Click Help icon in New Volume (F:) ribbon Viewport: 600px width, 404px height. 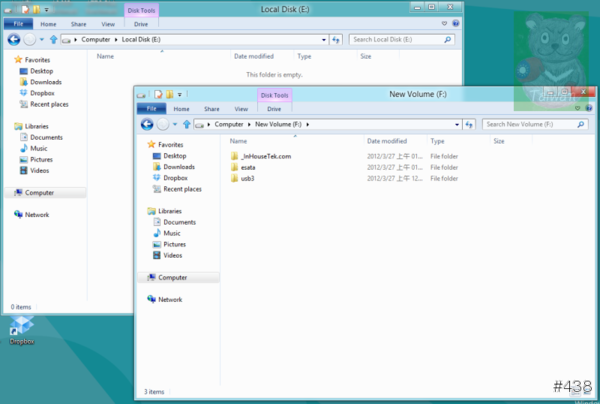tap(589, 108)
